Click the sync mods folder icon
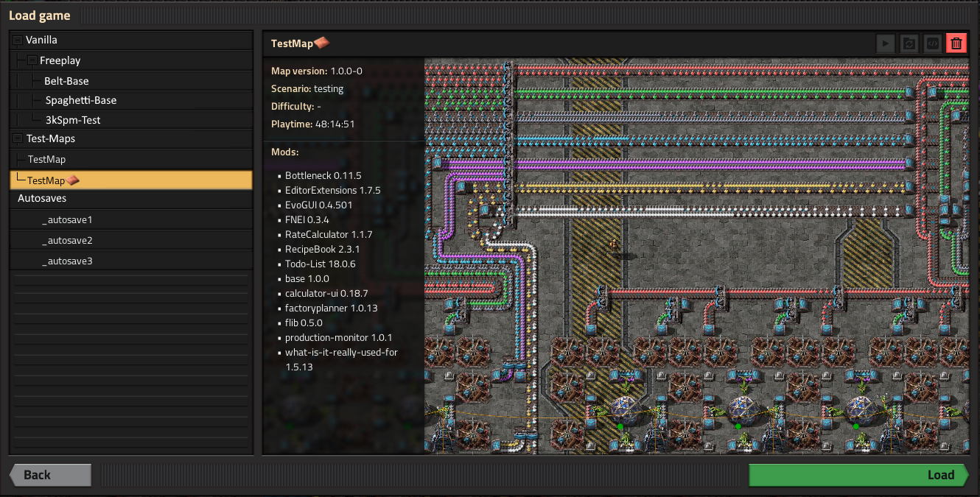980x497 pixels. (909, 43)
